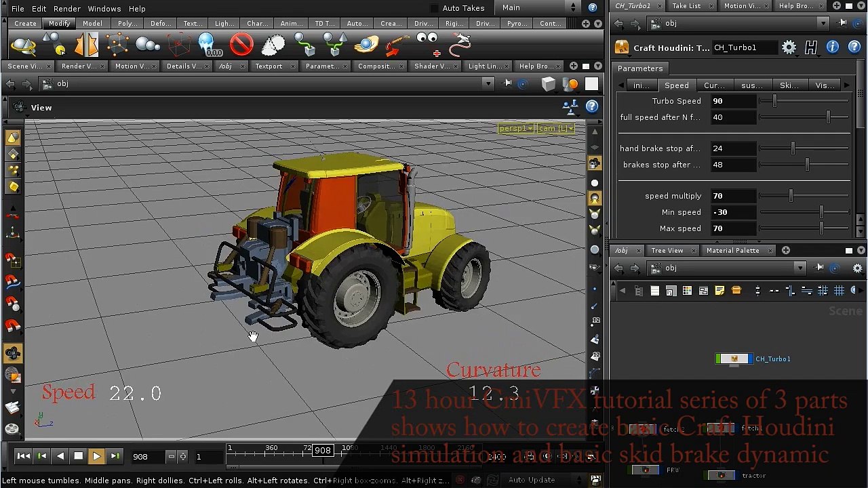This screenshot has width=868, height=488.
Task: Stop playback with the stop button
Action: coord(79,456)
